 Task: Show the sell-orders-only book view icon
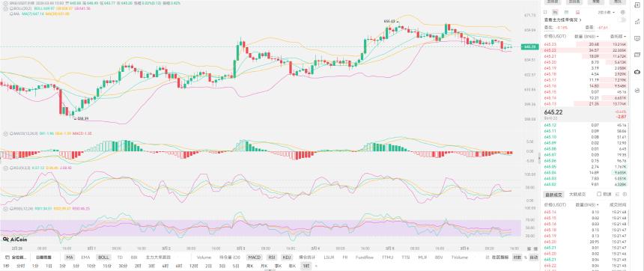578,12
